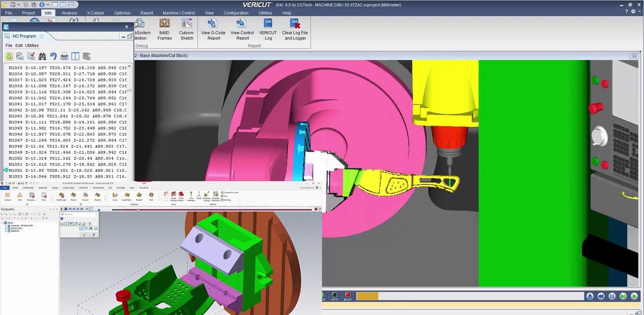Open NC Program panel Utilities menu

[32, 45]
